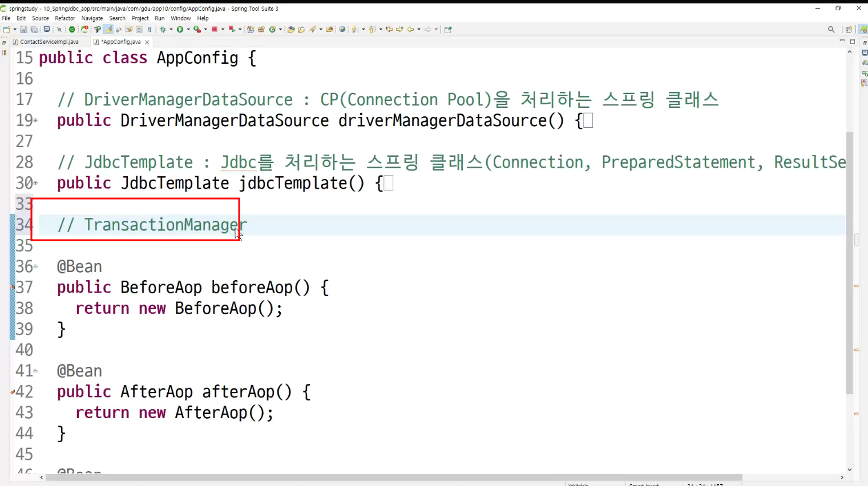Select the *AppConfig.java editor tab
868x486 pixels.
click(120, 42)
